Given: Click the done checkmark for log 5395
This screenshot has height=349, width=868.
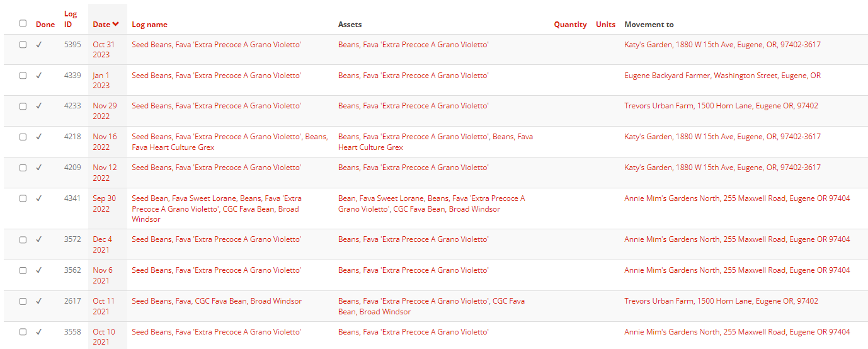Looking at the screenshot, I should [39, 45].
